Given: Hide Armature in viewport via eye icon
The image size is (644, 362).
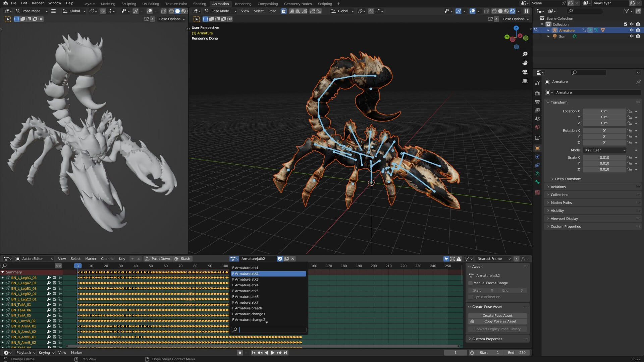Looking at the screenshot, I should [x=631, y=30].
